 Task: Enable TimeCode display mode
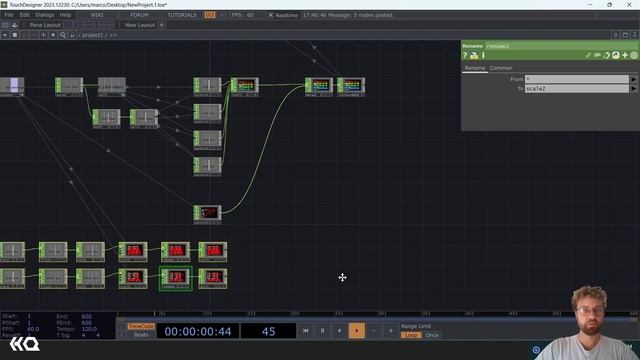coord(141,326)
